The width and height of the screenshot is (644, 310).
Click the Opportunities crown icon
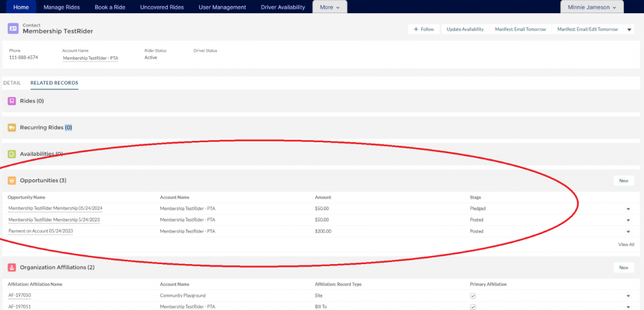(11, 180)
